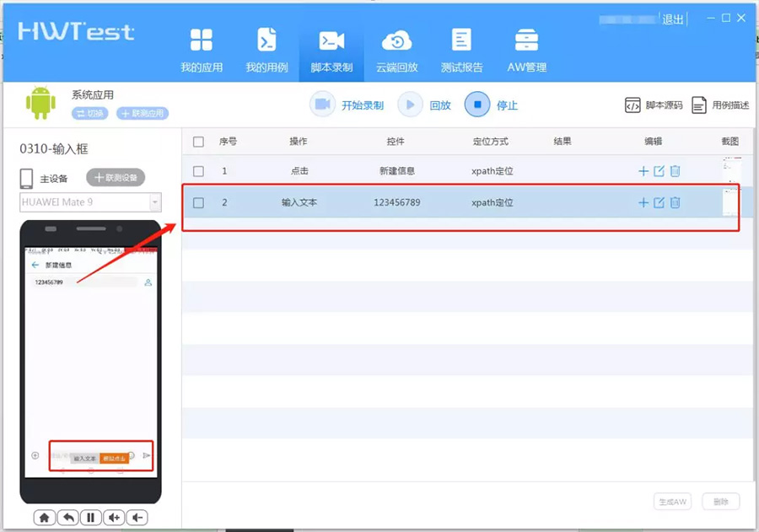Click the device pause button

click(x=90, y=518)
